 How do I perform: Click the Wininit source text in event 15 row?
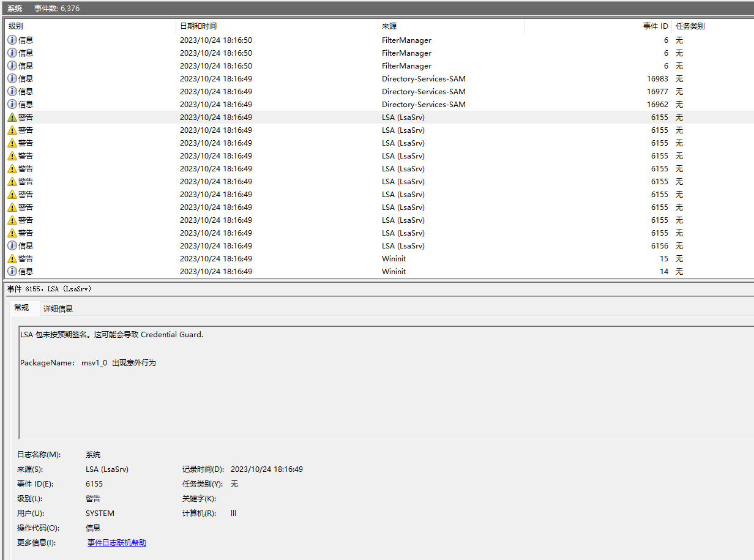click(x=394, y=258)
